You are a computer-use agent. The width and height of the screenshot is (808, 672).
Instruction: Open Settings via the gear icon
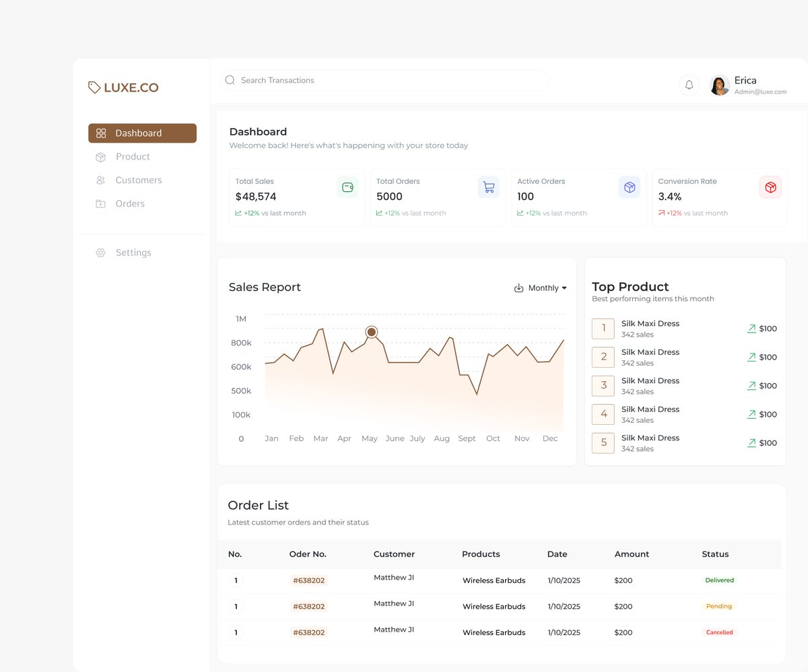coord(101,253)
